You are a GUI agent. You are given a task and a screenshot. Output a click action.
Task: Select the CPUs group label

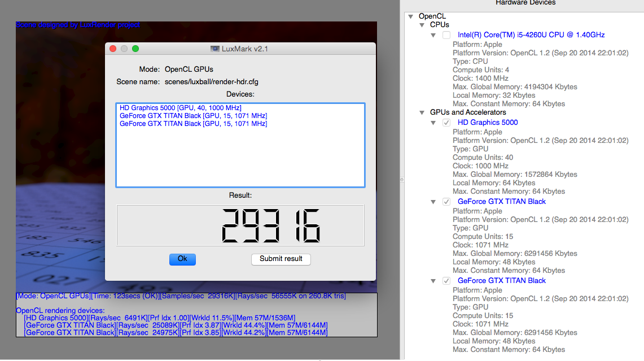440,25
